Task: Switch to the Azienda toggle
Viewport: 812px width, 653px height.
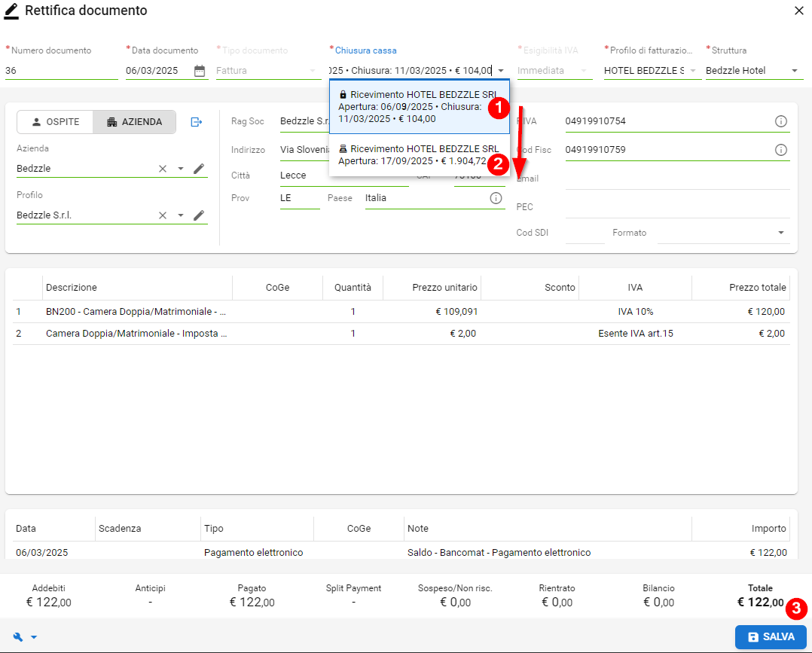Action: coord(135,122)
